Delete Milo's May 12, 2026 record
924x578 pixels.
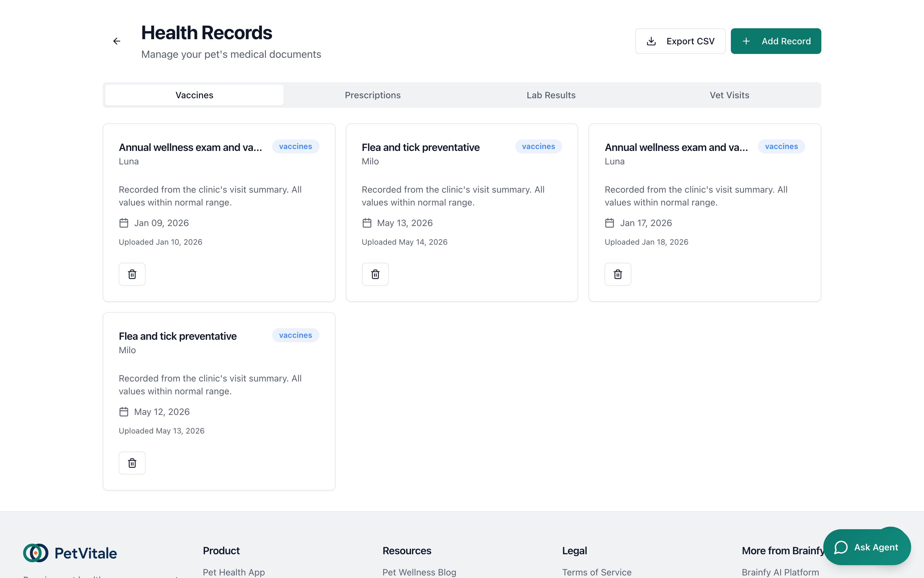click(132, 463)
